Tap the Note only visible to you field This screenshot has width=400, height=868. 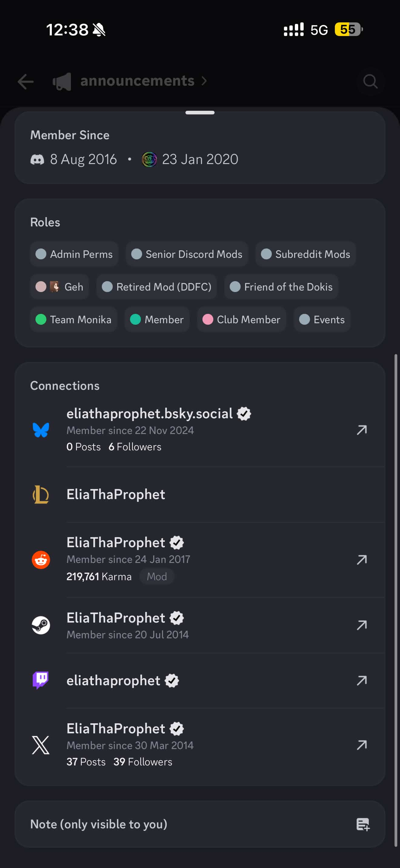click(98, 824)
